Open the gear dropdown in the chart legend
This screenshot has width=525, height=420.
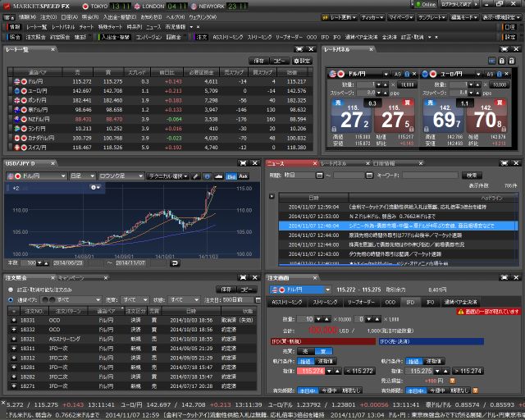[95, 188]
